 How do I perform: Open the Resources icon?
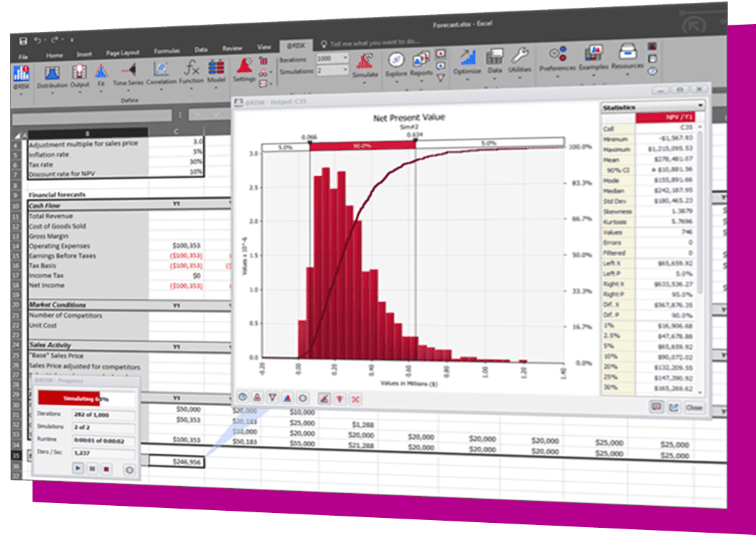click(627, 52)
